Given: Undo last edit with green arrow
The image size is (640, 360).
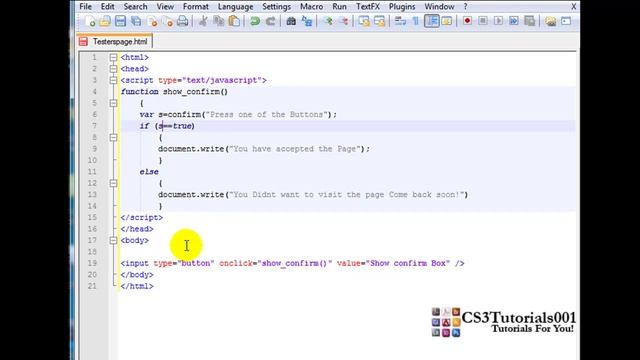Looking at the screenshot, I should click(255, 21).
